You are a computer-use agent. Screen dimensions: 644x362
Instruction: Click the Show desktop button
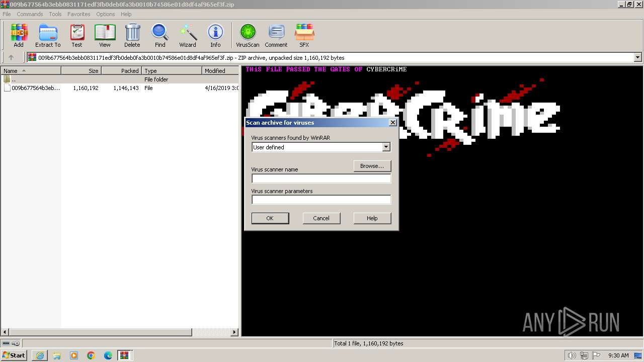click(x=638, y=355)
